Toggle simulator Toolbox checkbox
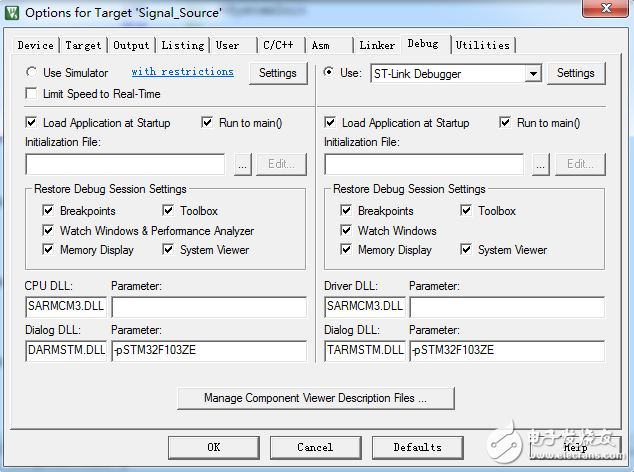The width and height of the screenshot is (634, 472). [168, 210]
